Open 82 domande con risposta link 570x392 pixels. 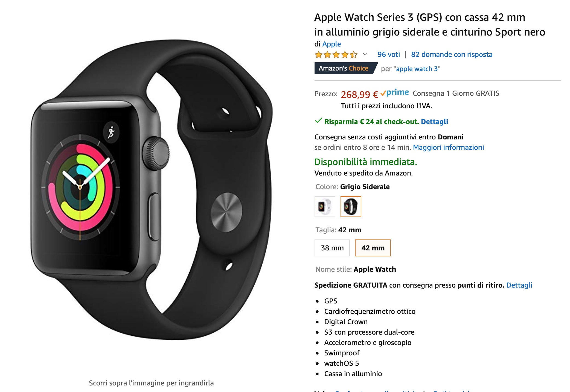452,54
